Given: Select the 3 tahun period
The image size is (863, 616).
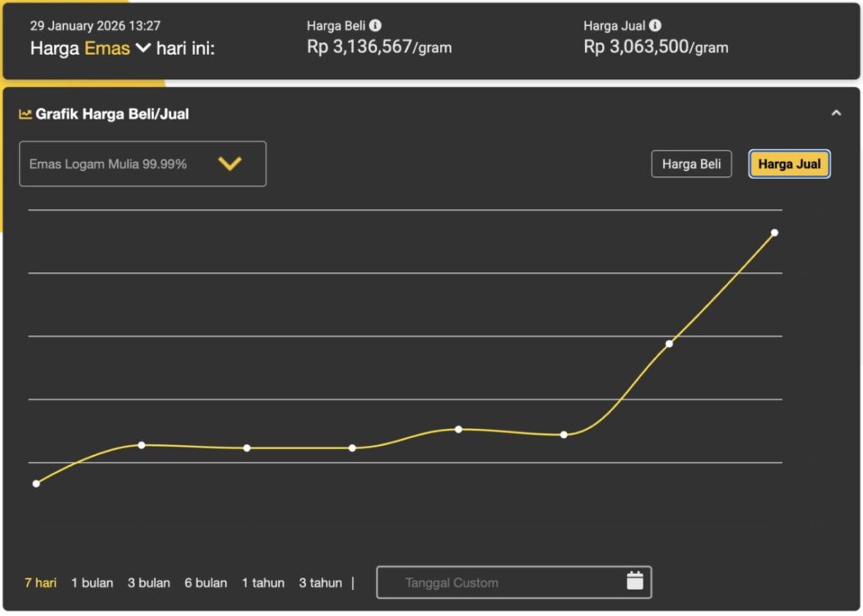Looking at the screenshot, I should coord(319,582).
